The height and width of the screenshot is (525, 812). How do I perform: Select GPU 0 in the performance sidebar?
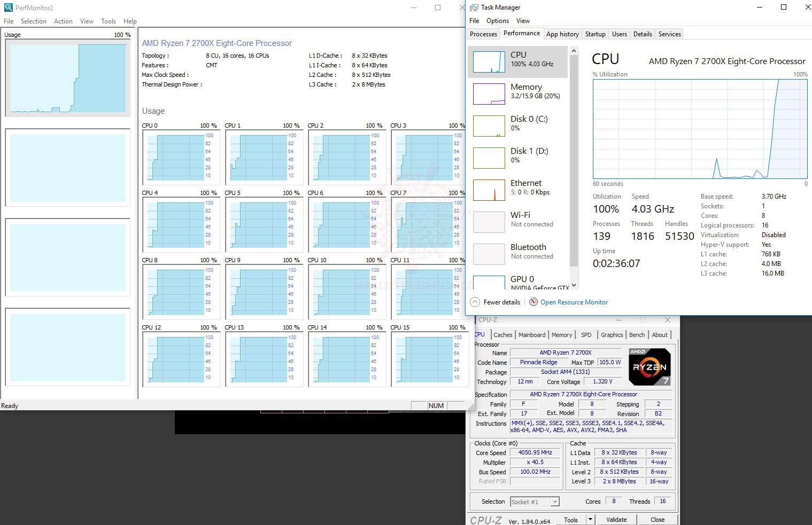click(x=518, y=280)
